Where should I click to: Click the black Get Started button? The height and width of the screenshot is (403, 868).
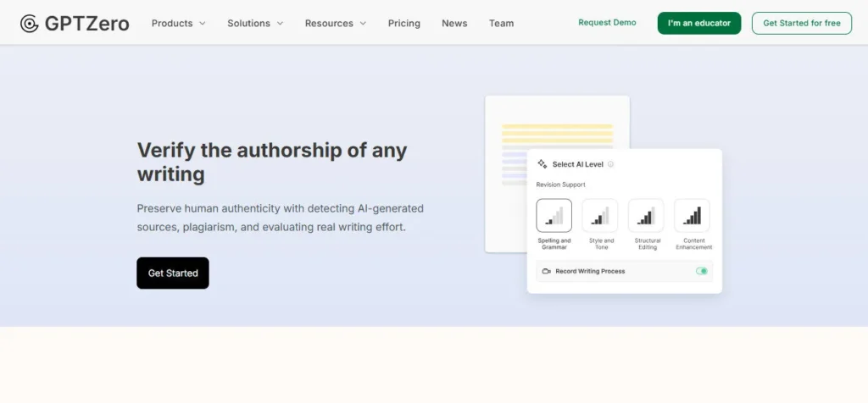click(173, 273)
